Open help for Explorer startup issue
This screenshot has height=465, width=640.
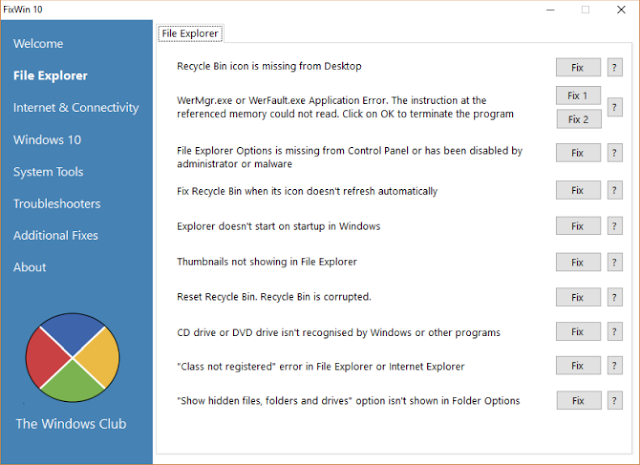[x=615, y=226]
